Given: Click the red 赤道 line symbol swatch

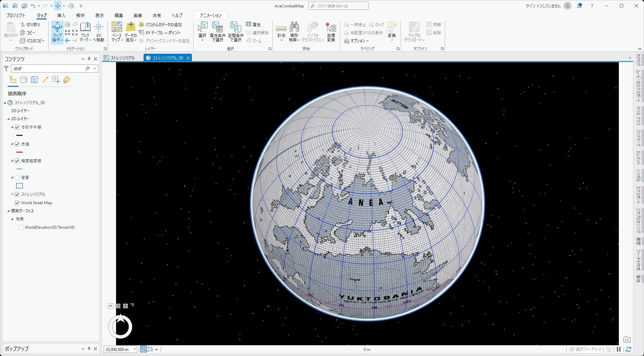Looking at the screenshot, I should click(x=19, y=152).
